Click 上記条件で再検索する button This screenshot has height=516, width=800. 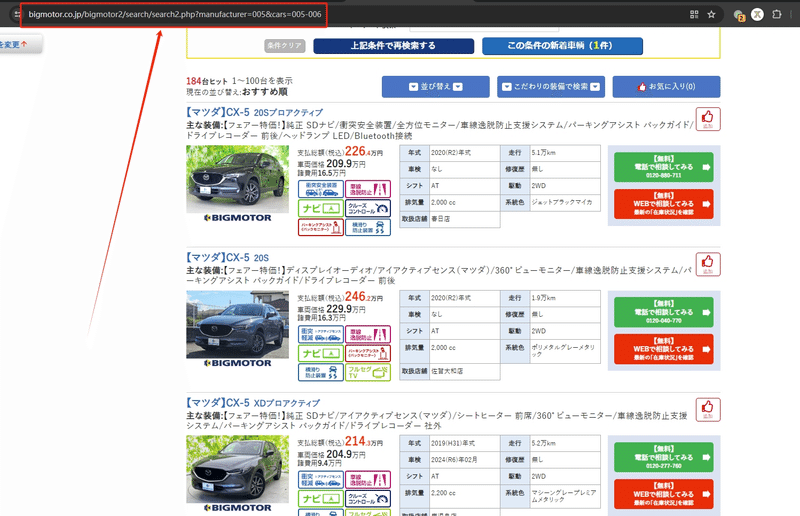(x=393, y=46)
